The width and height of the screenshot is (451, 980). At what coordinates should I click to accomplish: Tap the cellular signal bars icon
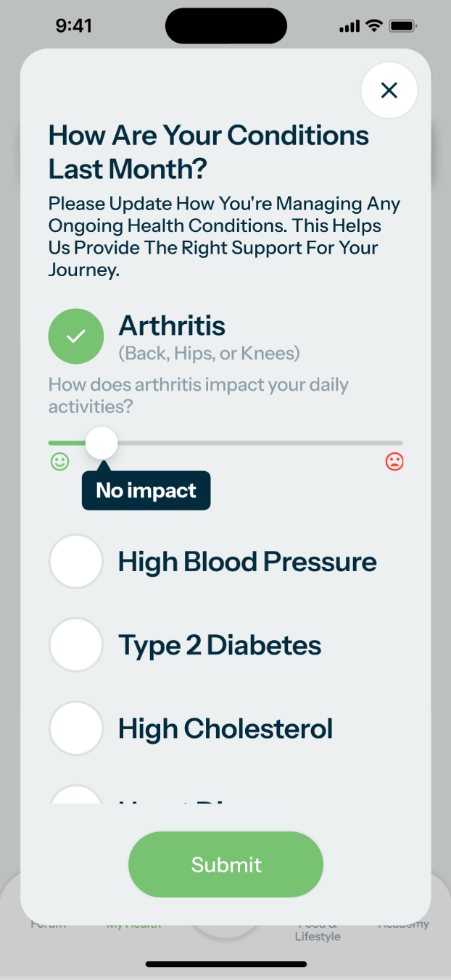[349, 27]
